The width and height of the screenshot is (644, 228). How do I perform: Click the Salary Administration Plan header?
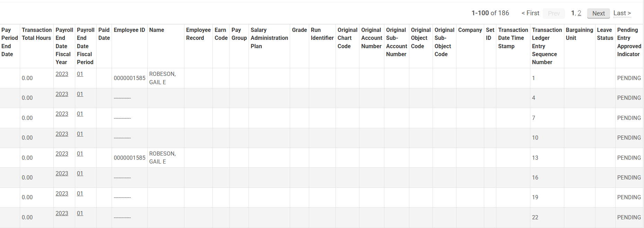[x=269, y=38]
